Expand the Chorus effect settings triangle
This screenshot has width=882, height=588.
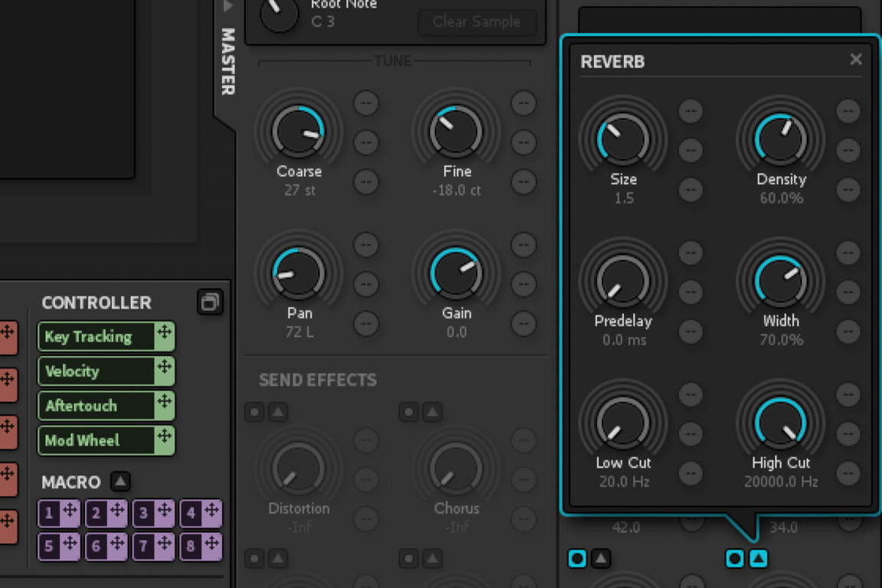pos(433,412)
